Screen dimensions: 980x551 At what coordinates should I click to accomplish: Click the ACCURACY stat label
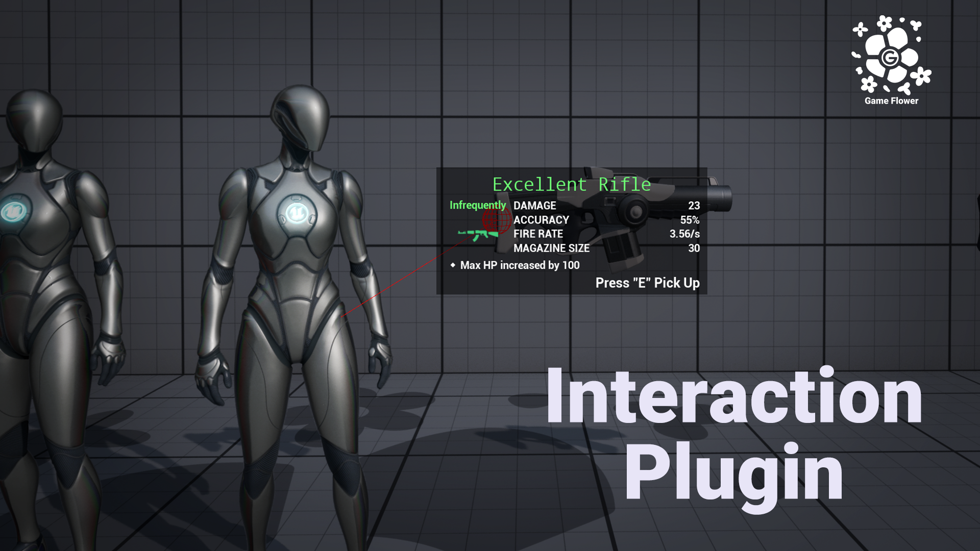click(541, 220)
